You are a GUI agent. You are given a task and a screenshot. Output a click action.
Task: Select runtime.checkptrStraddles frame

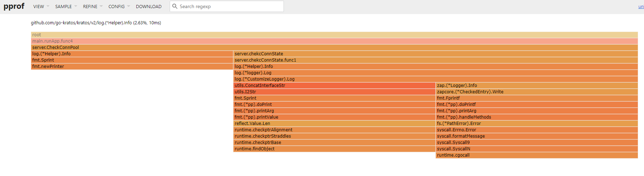point(334,136)
